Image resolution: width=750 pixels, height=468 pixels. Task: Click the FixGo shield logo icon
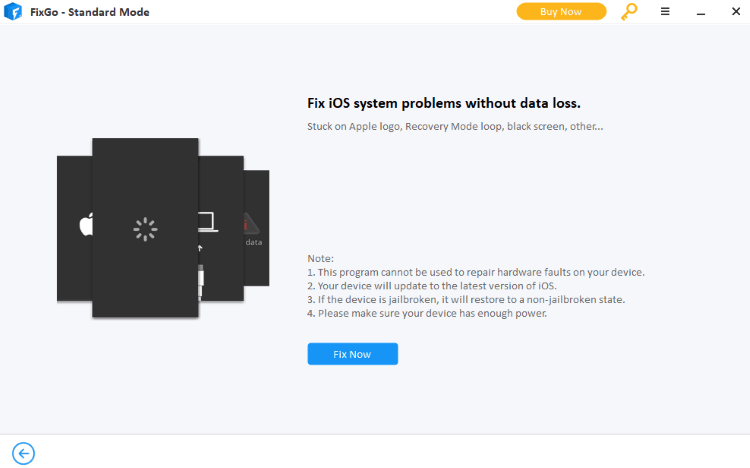point(13,11)
